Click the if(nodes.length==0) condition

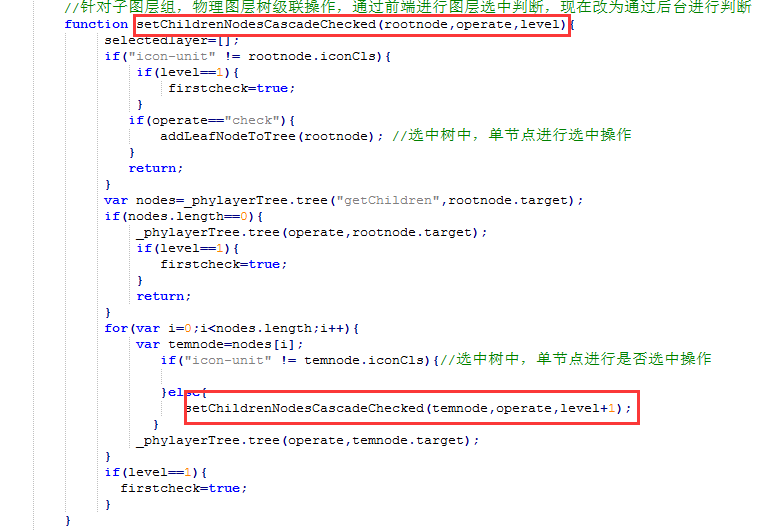[184, 216]
